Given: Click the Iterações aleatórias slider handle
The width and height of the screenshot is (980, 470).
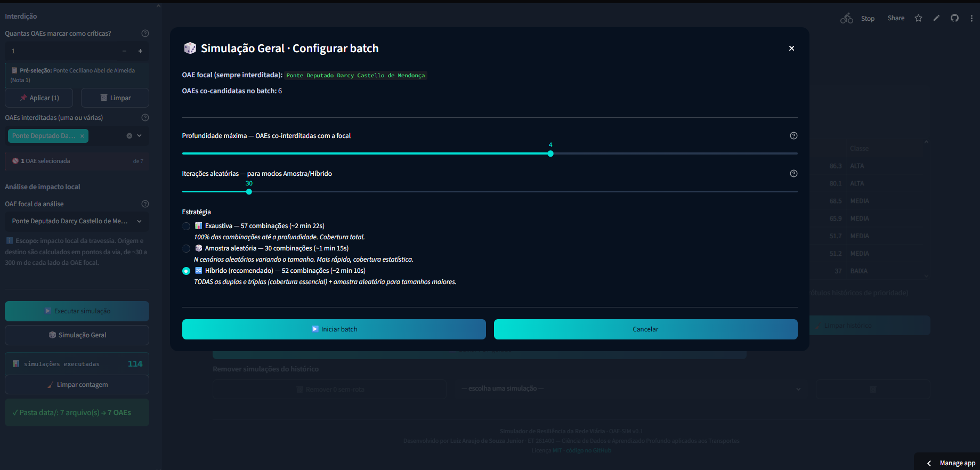Looking at the screenshot, I should (249, 192).
